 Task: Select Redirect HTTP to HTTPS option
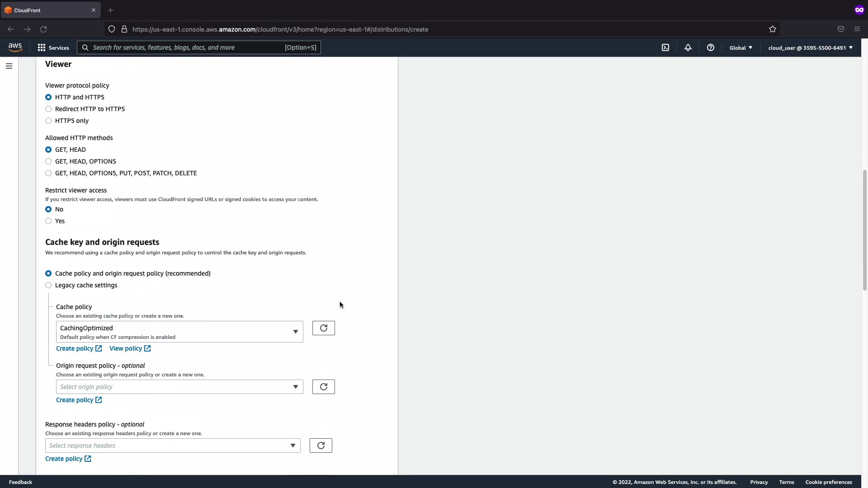tap(48, 109)
